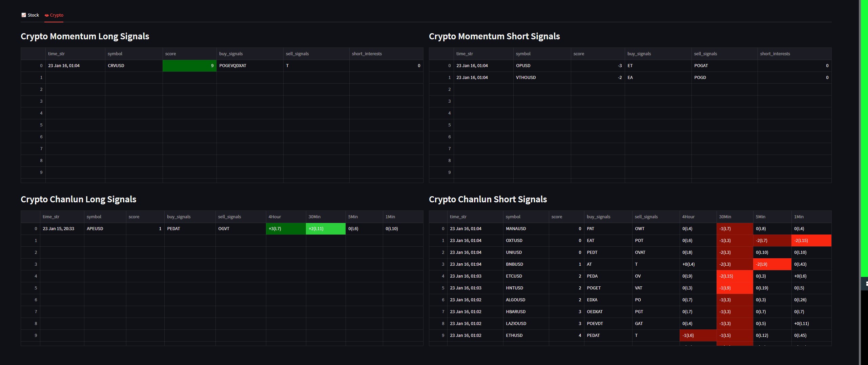Sort Momentum Long table by score column

click(170, 54)
